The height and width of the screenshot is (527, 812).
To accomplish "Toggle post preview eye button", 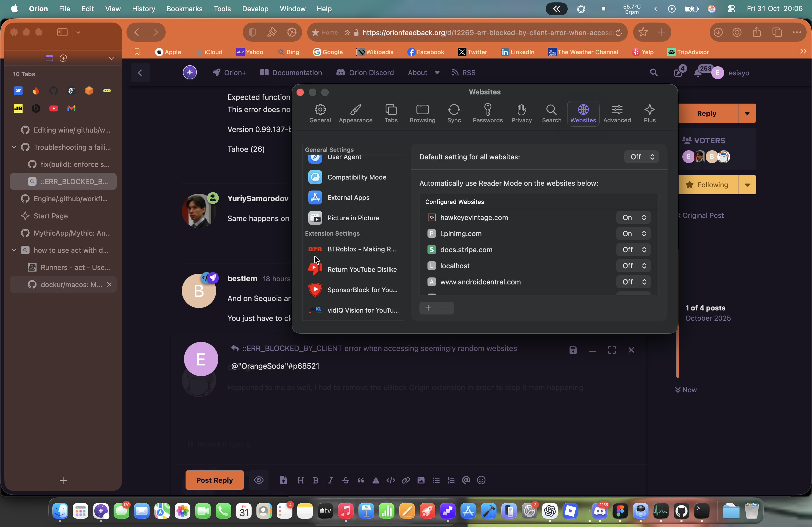I will coord(259,480).
